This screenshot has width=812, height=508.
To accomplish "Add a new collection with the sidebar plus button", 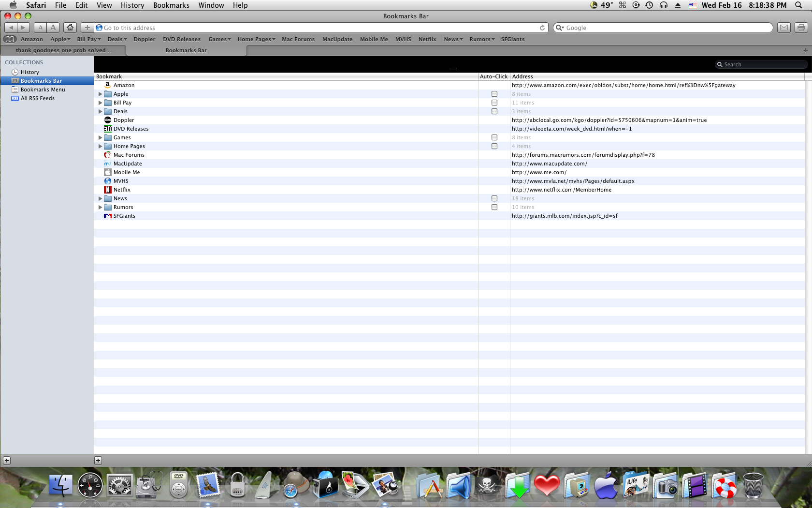I will pos(7,461).
